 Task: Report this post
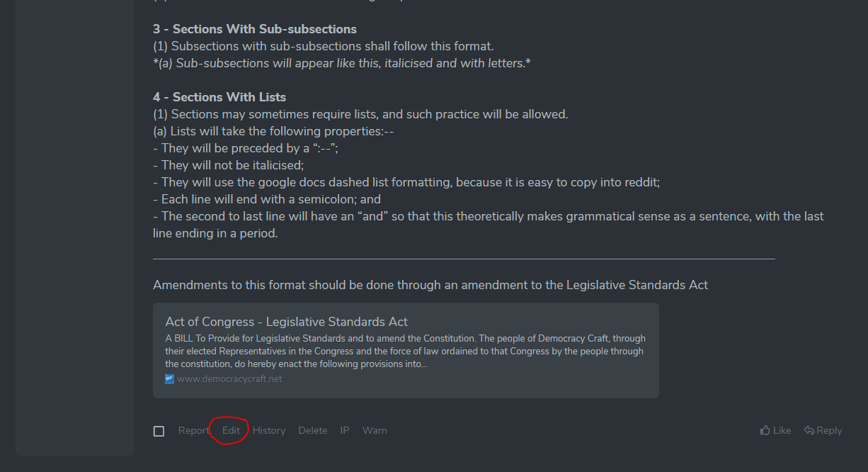pos(193,430)
